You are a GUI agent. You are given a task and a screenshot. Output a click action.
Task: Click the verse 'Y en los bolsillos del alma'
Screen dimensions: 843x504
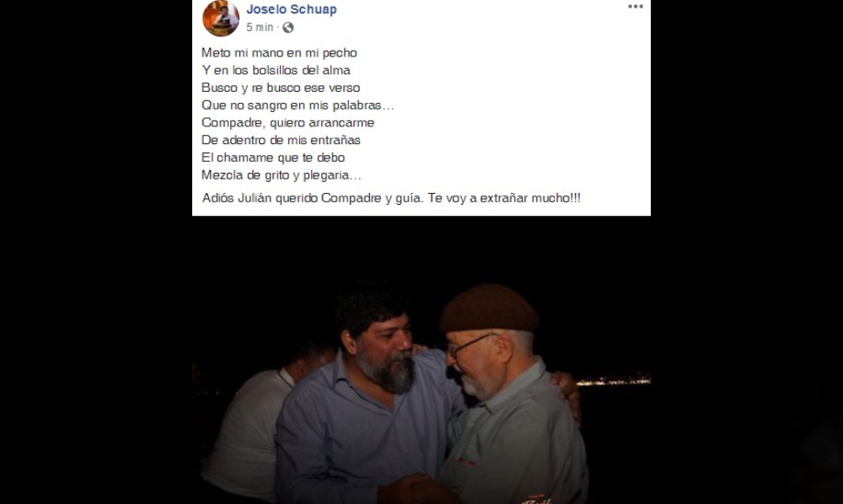(276, 71)
